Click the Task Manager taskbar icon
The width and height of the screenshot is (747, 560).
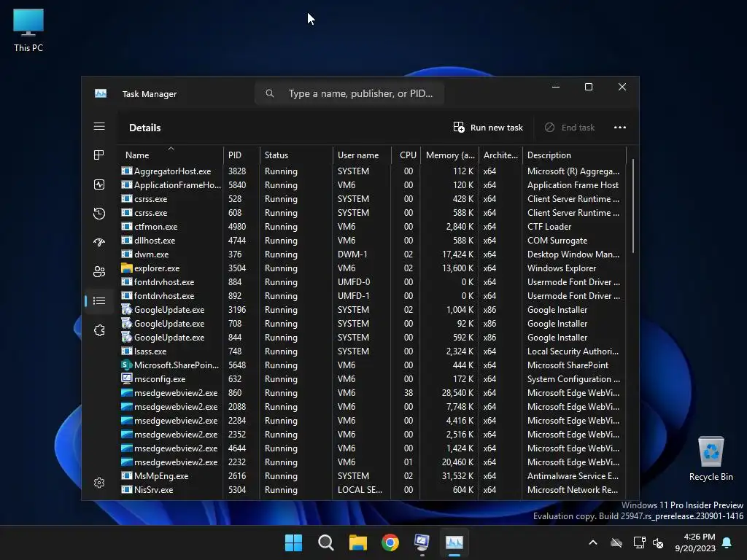(454, 542)
